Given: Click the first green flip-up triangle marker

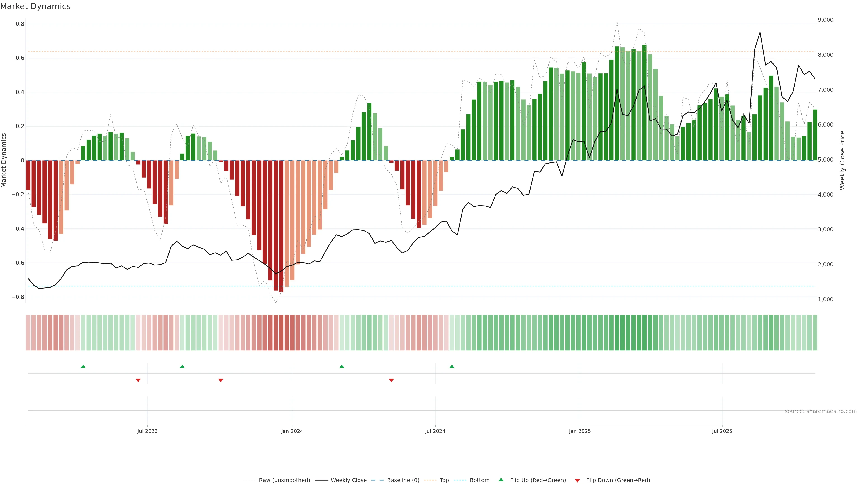Looking at the screenshot, I should (83, 366).
